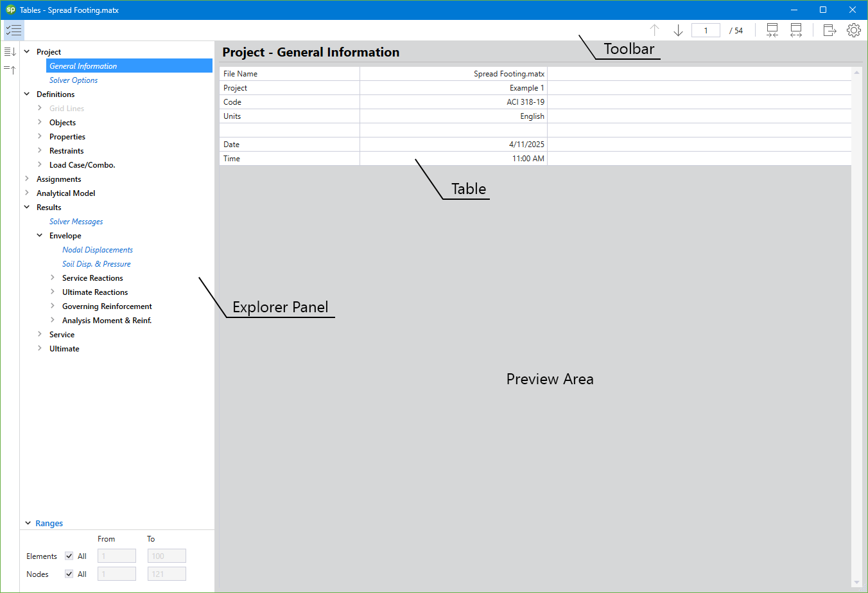Go to next page with down arrow icon
This screenshot has height=593, width=868.
coord(678,30)
